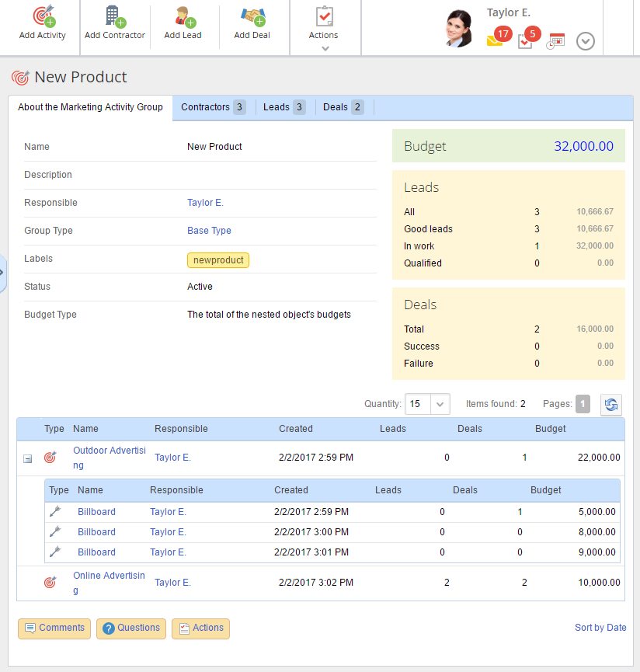Click the Add Activity target icon
The height and width of the screenshot is (672, 640).
pos(43,16)
